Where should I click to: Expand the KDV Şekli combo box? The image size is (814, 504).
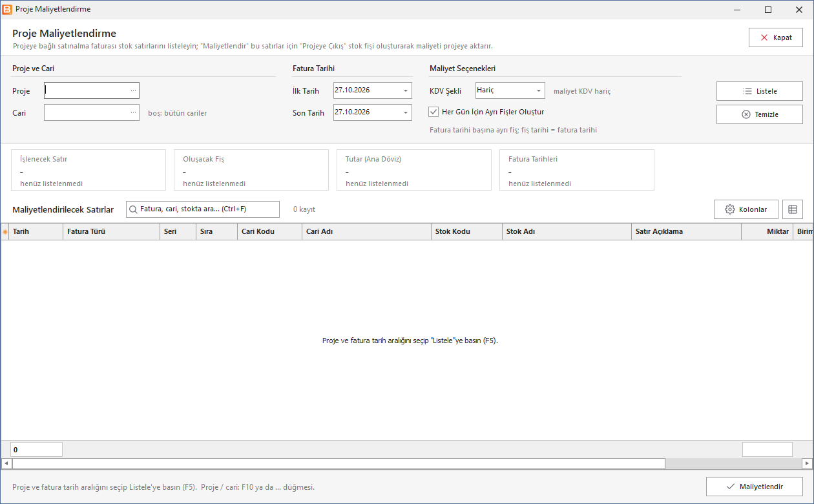pos(539,90)
